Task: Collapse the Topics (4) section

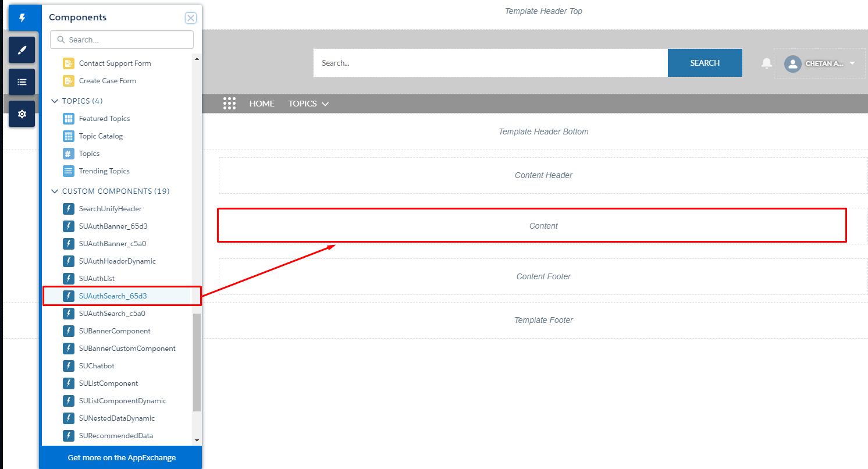Action: [x=55, y=101]
